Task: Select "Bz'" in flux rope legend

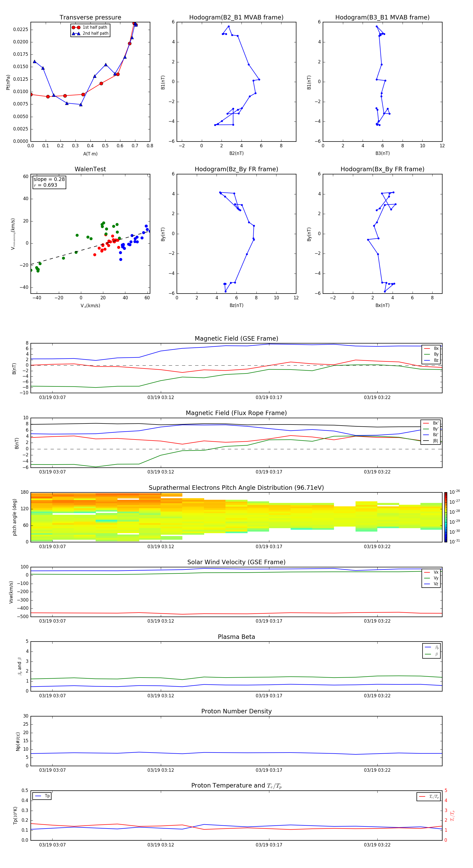Action: pyautogui.click(x=431, y=435)
